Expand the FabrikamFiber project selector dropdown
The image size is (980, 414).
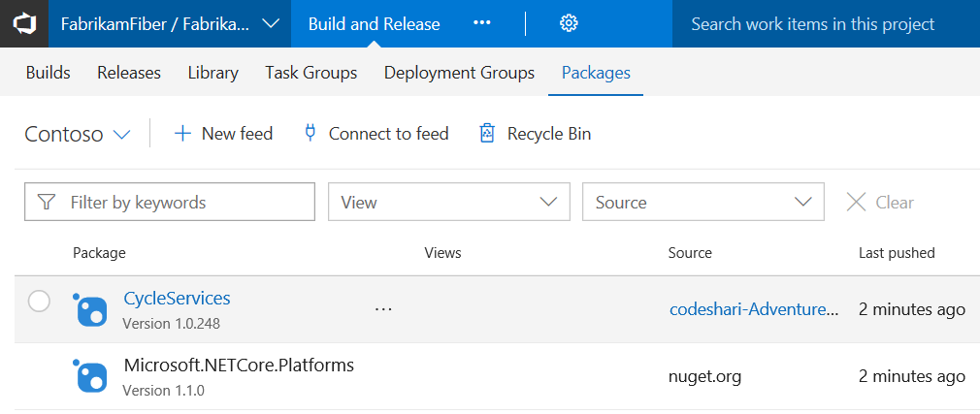pos(271,23)
